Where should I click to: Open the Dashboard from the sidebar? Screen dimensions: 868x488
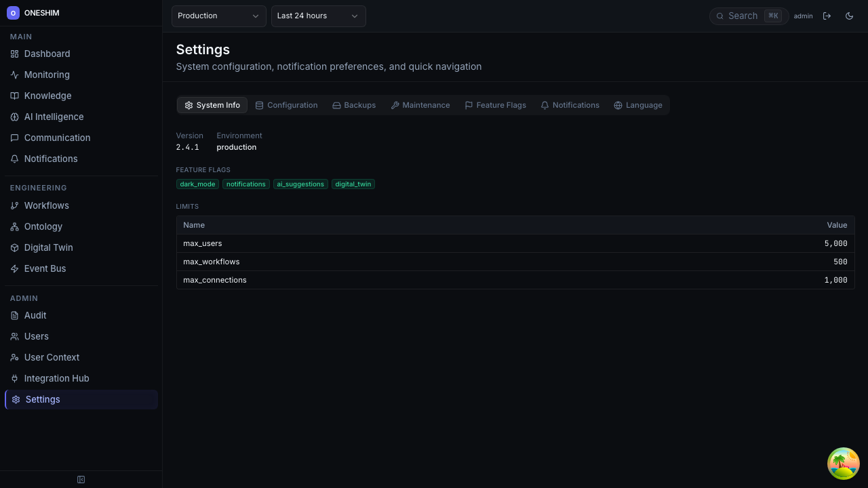(x=47, y=54)
